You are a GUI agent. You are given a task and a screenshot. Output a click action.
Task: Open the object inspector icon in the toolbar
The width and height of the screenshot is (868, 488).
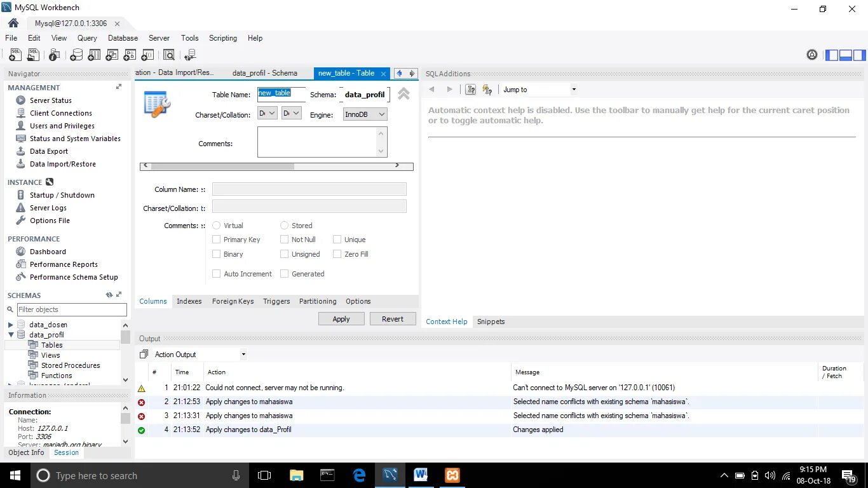click(55, 55)
